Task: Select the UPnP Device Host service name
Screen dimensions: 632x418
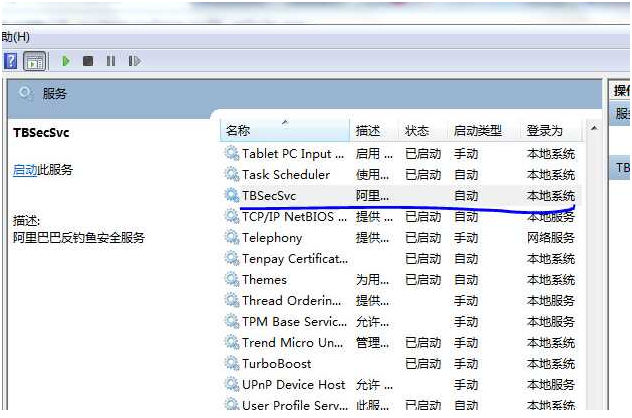Action: pyautogui.click(x=293, y=385)
